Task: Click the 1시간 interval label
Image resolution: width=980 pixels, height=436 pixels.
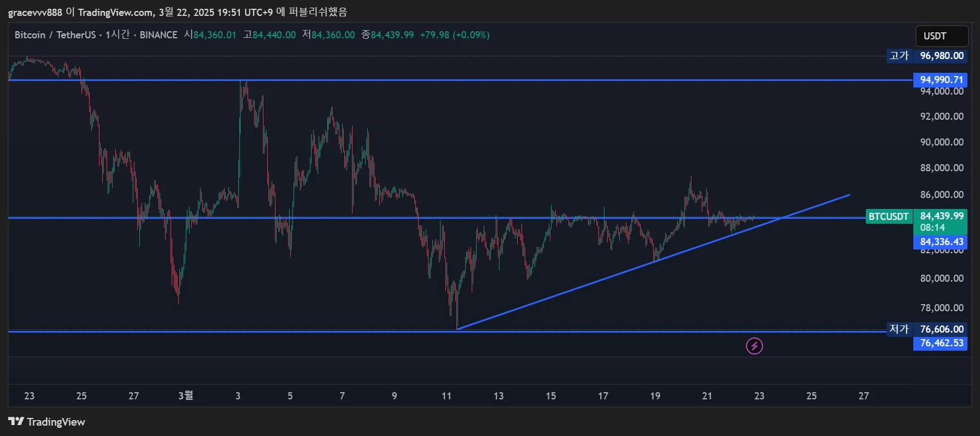Action: (x=118, y=35)
